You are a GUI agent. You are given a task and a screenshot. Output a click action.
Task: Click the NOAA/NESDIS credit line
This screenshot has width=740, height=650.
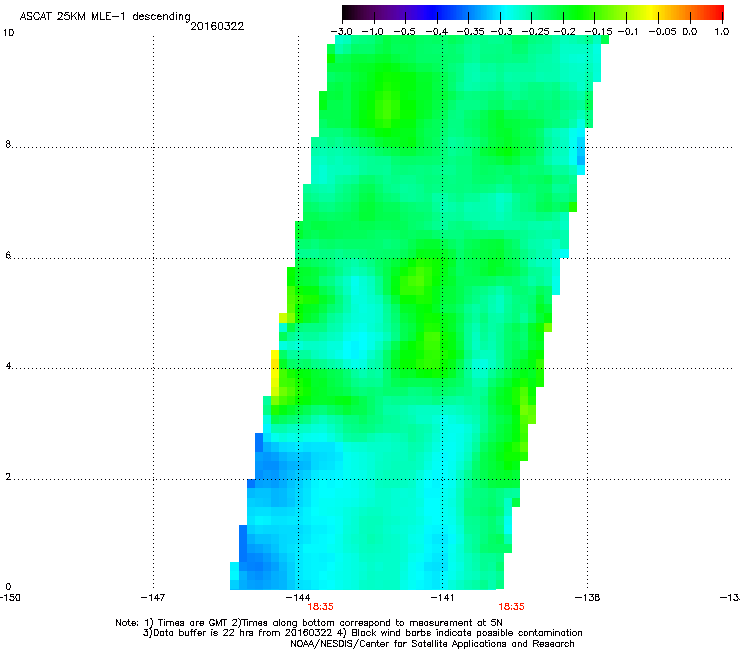[x=432, y=643]
